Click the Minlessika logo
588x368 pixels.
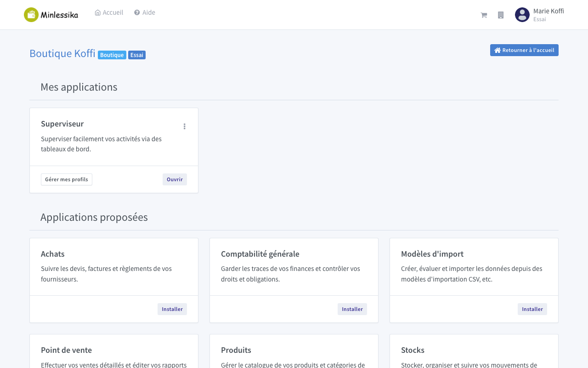tap(51, 15)
